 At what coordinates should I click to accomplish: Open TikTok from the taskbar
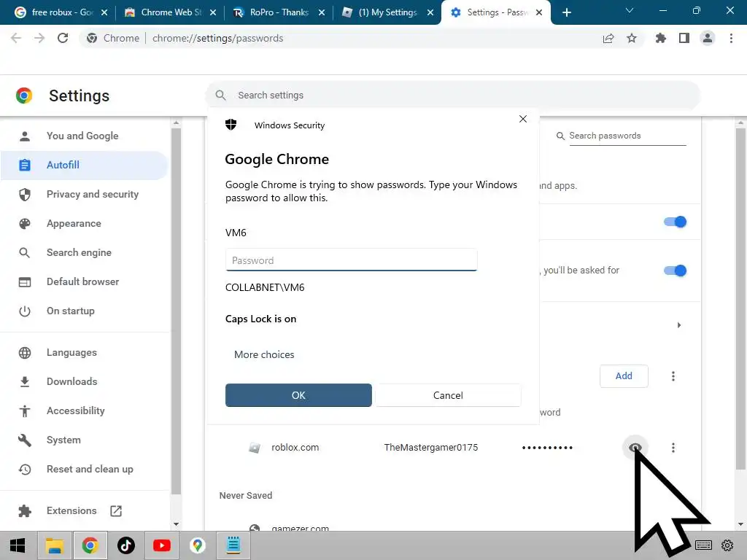[126, 545]
